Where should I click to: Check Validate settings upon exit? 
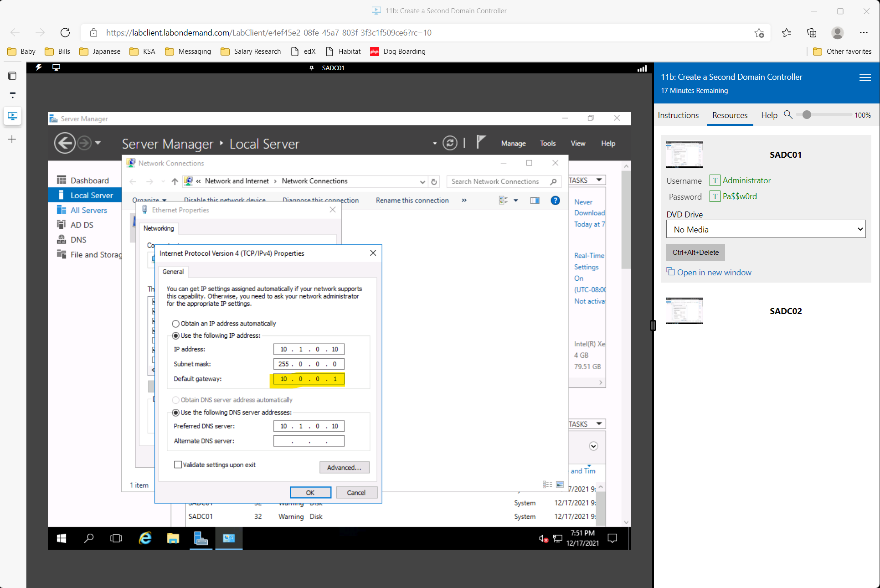pos(178,465)
